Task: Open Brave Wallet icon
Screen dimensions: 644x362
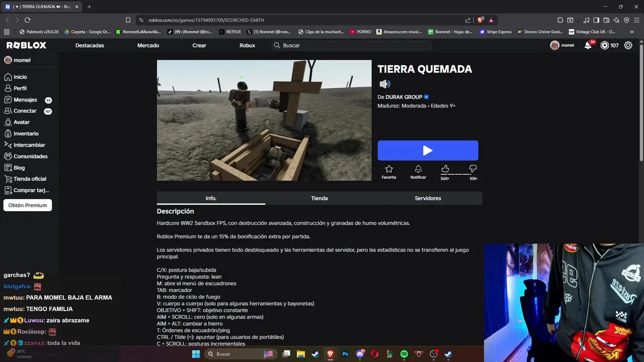Action: pos(606,20)
